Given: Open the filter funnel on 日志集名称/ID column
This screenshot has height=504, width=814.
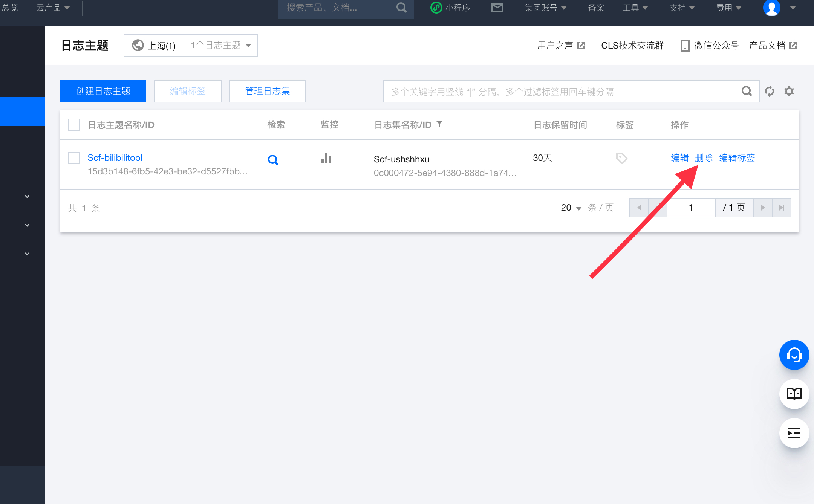Looking at the screenshot, I should click(440, 124).
